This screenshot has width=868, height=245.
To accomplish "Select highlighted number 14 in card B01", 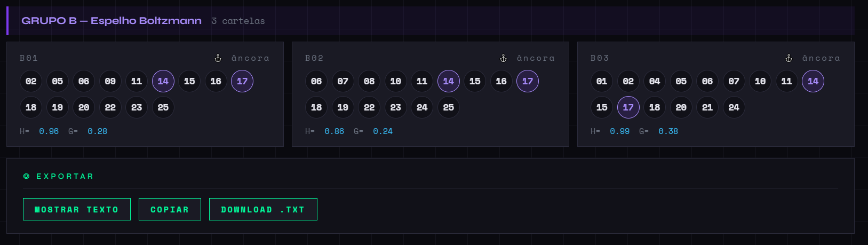I will pos(163,81).
